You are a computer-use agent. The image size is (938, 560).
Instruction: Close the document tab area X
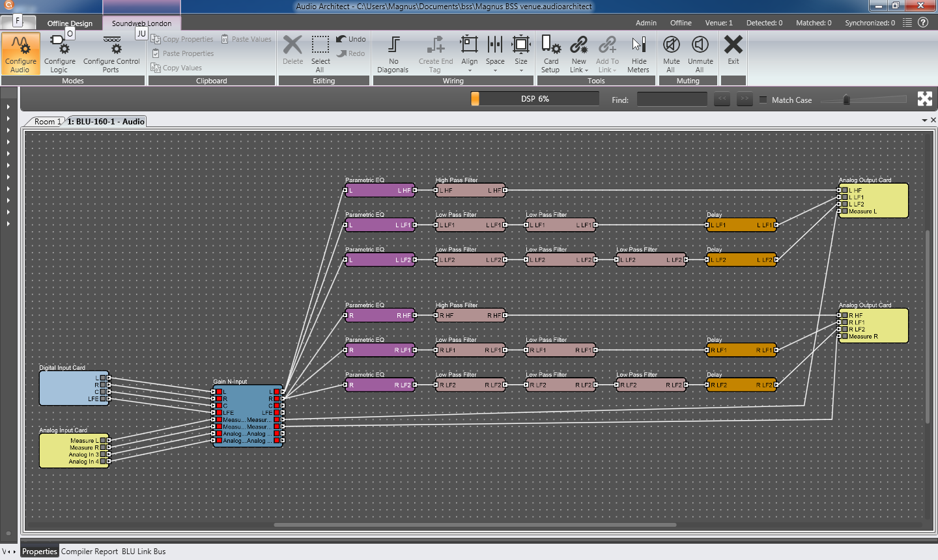coord(933,120)
